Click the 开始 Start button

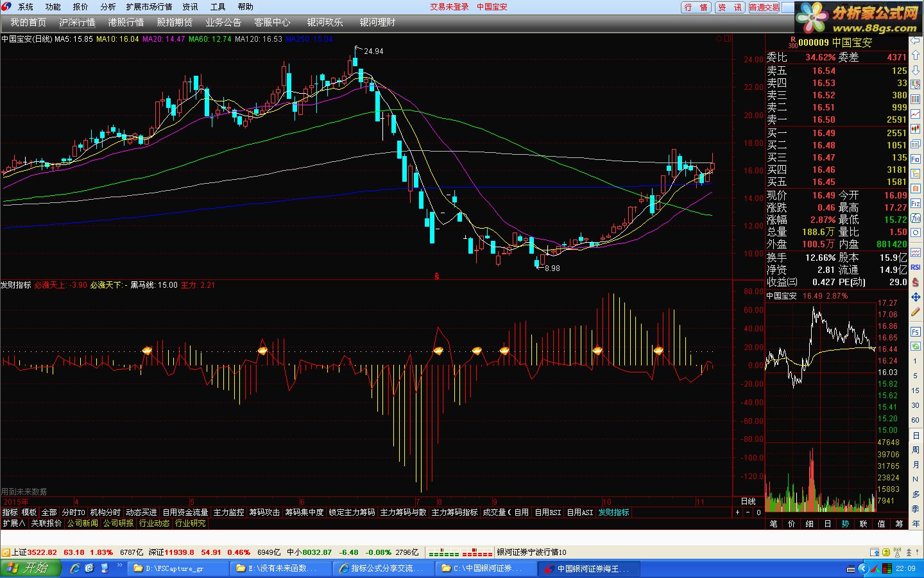pyautogui.click(x=30, y=568)
